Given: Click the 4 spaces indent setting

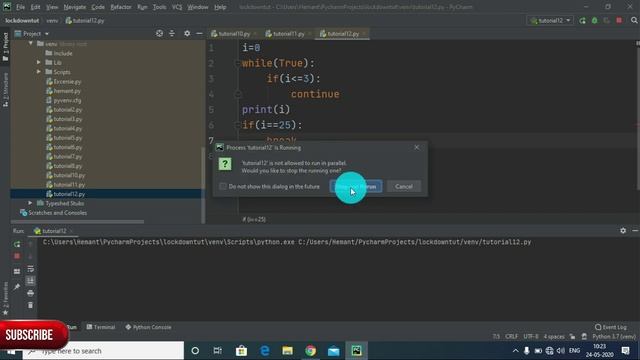Looking at the screenshot, I should [x=554, y=336].
